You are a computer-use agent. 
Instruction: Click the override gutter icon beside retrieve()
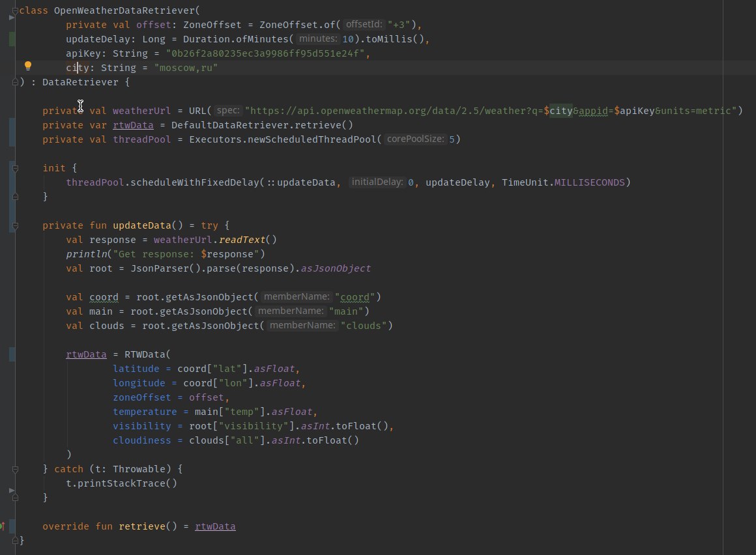pos(3,526)
